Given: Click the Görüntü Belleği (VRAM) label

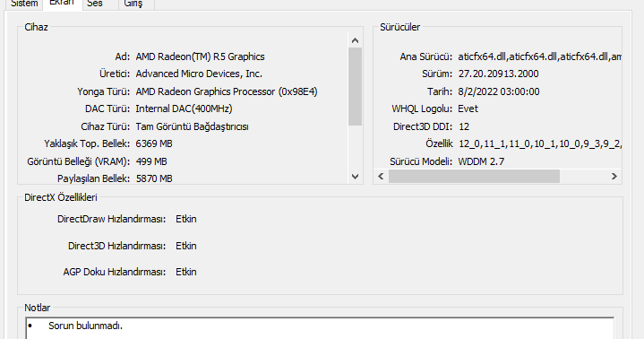Looking at the screenshot, I should [79, 161].
